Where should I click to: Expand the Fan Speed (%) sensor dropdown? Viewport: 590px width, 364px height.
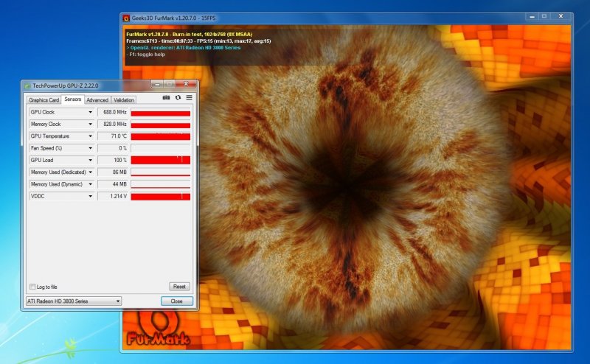91,148
